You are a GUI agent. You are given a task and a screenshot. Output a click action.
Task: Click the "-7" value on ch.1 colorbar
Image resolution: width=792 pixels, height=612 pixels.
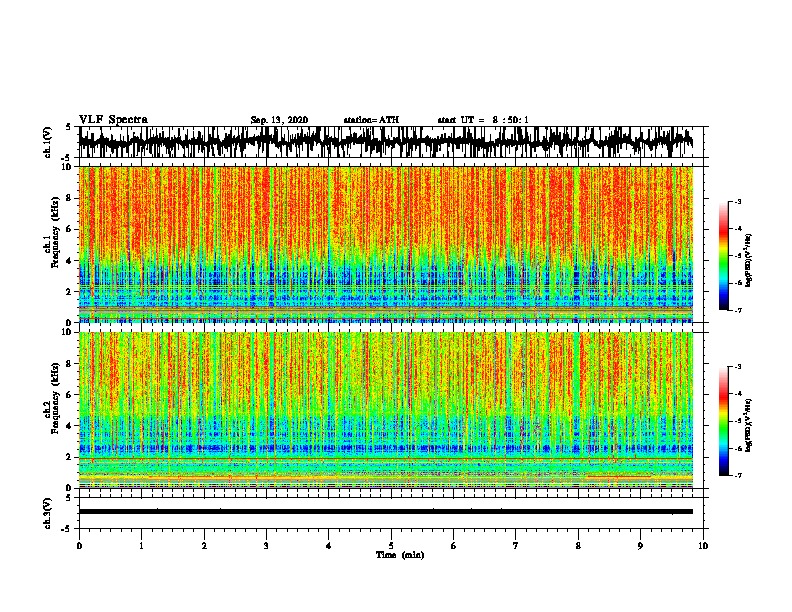[x=738, y=310]
